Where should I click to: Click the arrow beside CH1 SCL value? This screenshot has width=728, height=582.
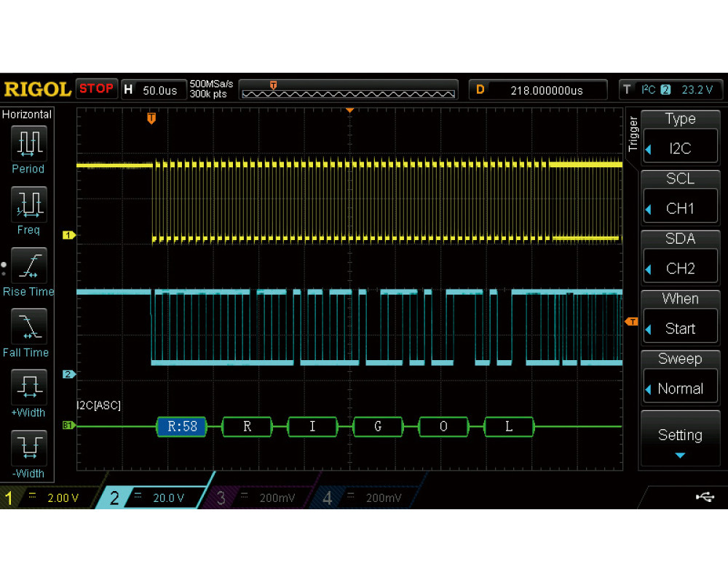coord(649,210)
